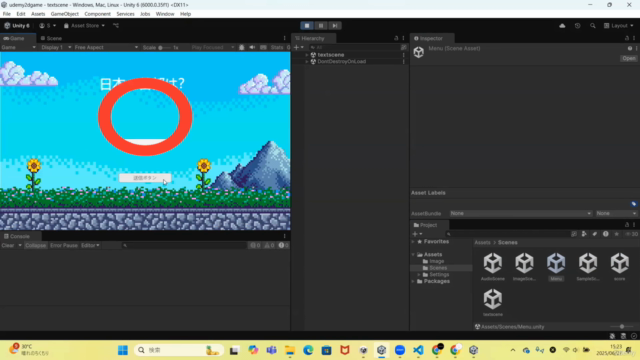Image resolution: width=640 pixels, height=360 pixels.
Task: Open the global Search magnifier
Action: tap(593, 26)
